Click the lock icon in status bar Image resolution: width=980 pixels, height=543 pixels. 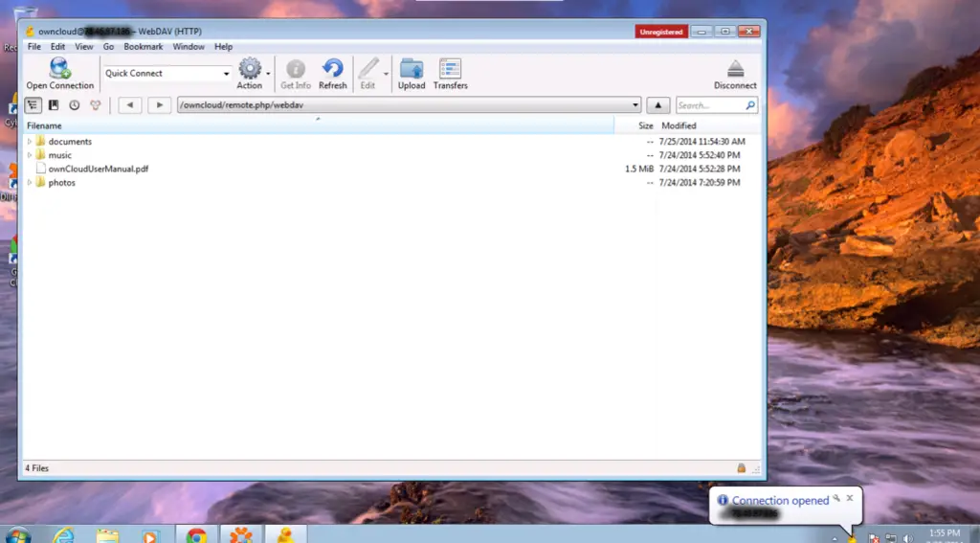(742, 468)
